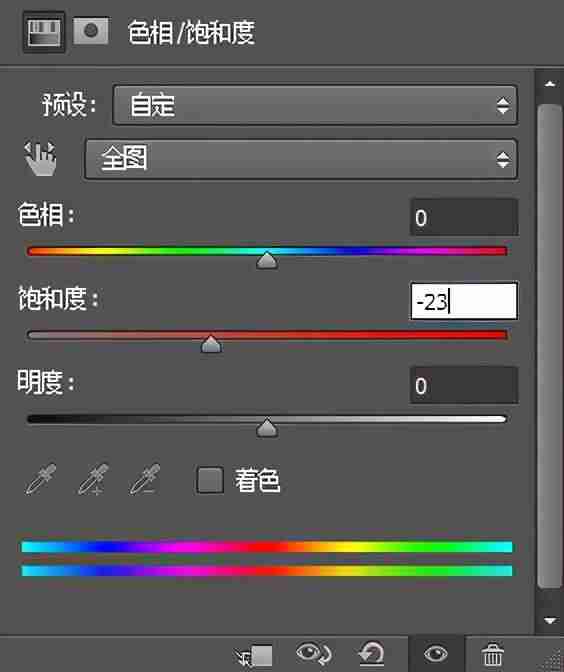
Task: Select the first eyedropper tool
Action: [41, 479]
